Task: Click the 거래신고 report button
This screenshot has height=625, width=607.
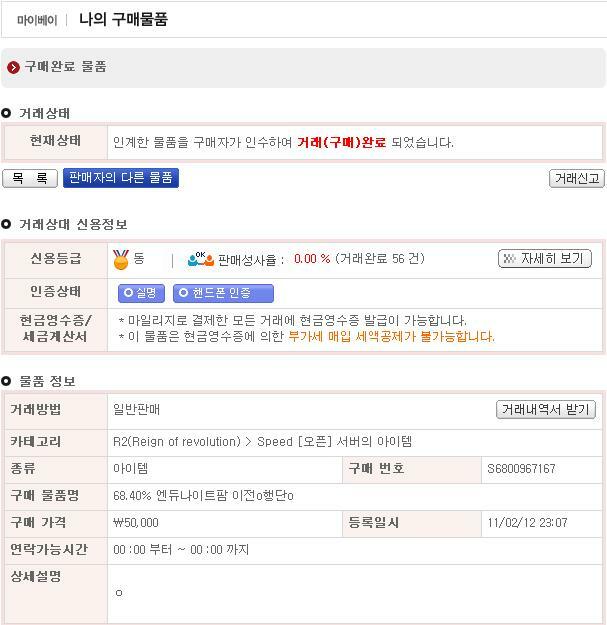Action: (577, 178)
